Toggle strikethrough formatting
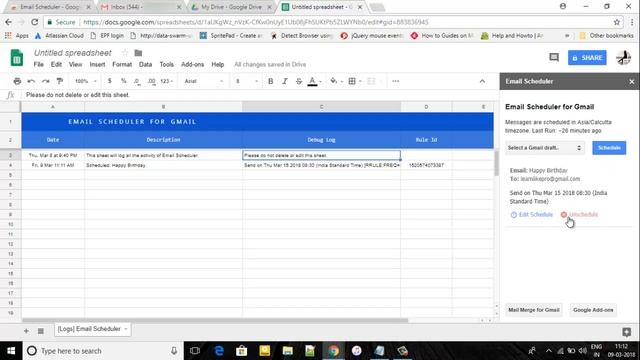Viewport: 640px width, 360px height. (x=299, y=81)
